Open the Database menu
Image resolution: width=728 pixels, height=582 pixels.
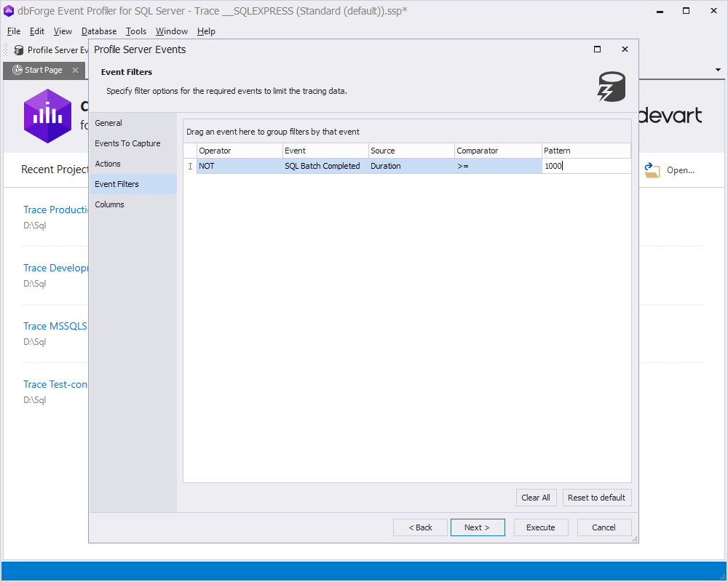[x=99, y=31]
